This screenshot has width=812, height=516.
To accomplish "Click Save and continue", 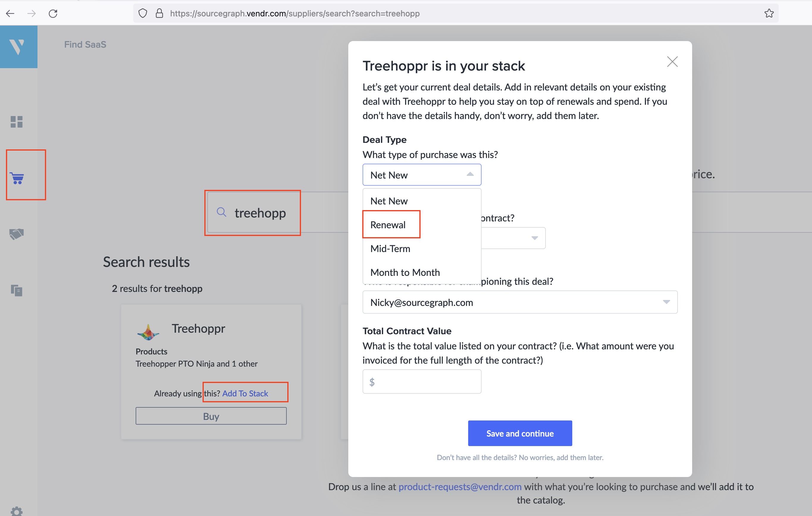I will coord(520,433).
